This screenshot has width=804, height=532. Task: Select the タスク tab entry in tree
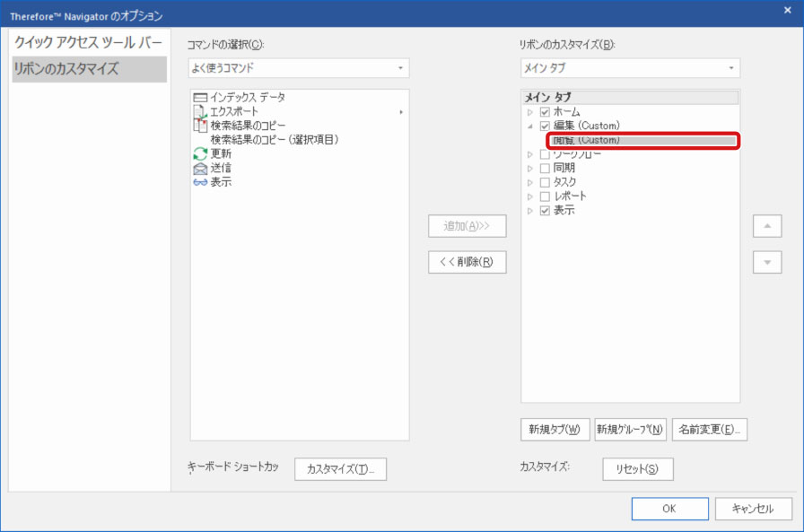click(x=565, y=182)
